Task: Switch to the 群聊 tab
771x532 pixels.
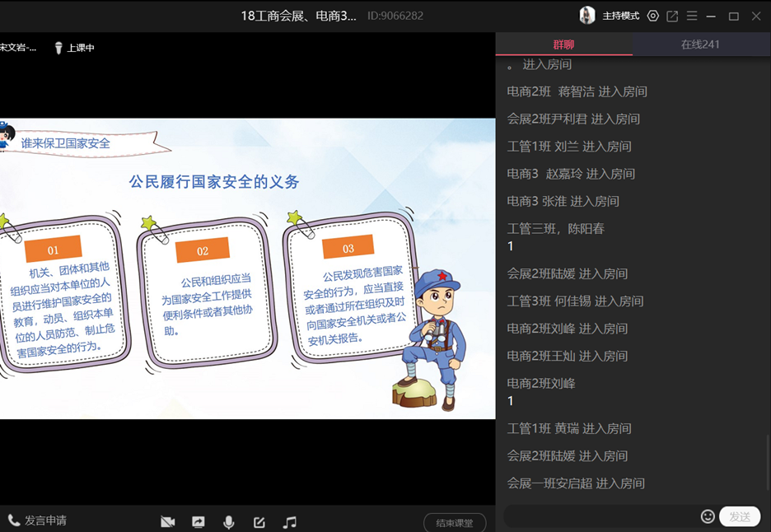Action: [564, 44]
